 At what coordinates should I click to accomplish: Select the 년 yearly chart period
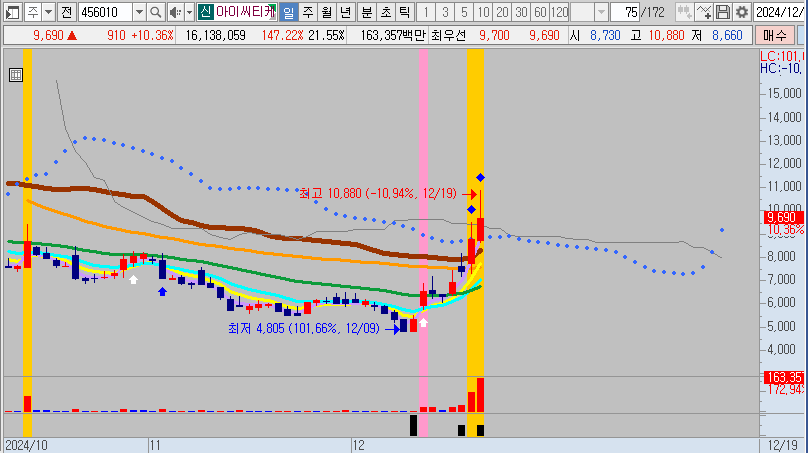(345, 12)
